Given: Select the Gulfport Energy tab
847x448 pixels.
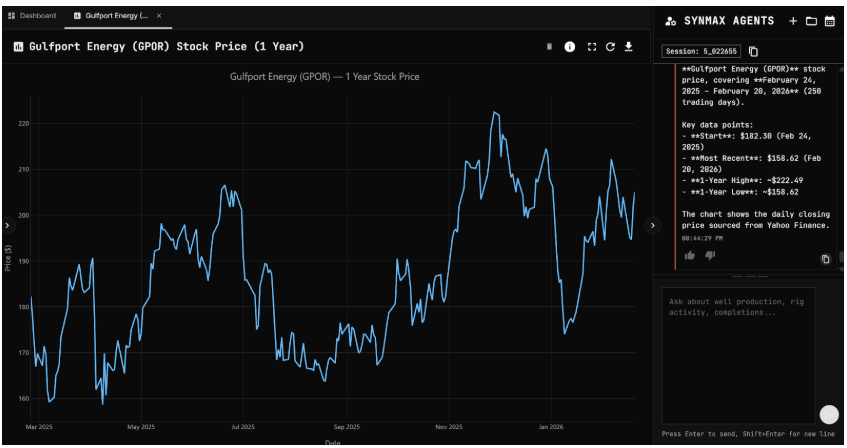Looking at the screenshot, I should (112, 16).
